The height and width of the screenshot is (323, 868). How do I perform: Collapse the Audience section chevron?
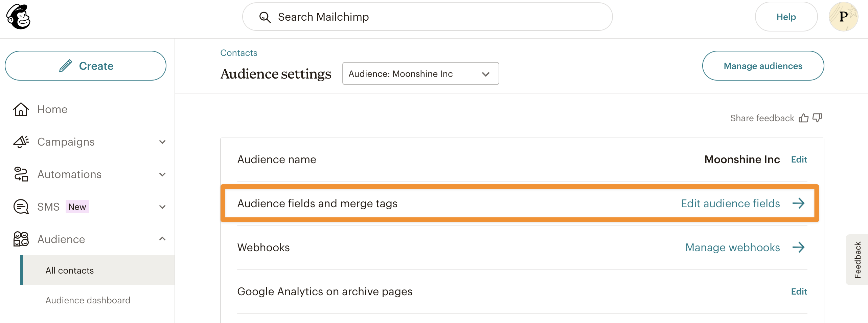click(x=162, y=239)
